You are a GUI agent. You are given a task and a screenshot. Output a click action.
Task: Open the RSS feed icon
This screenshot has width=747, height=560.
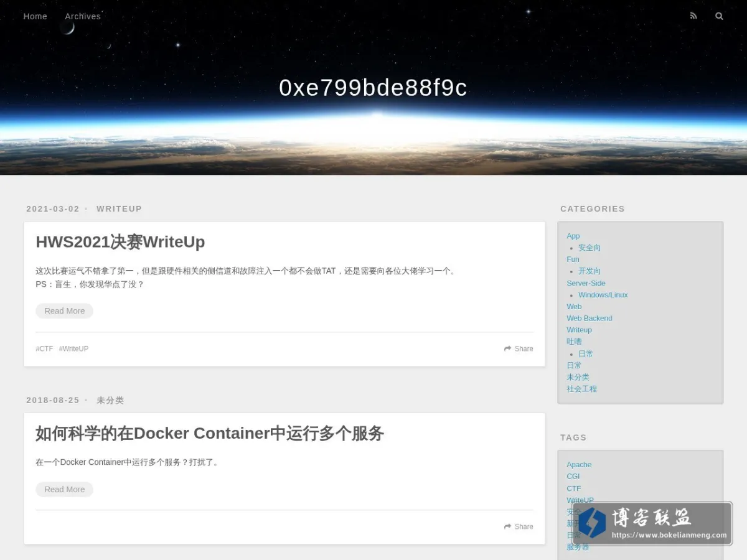tap(693, 16)
